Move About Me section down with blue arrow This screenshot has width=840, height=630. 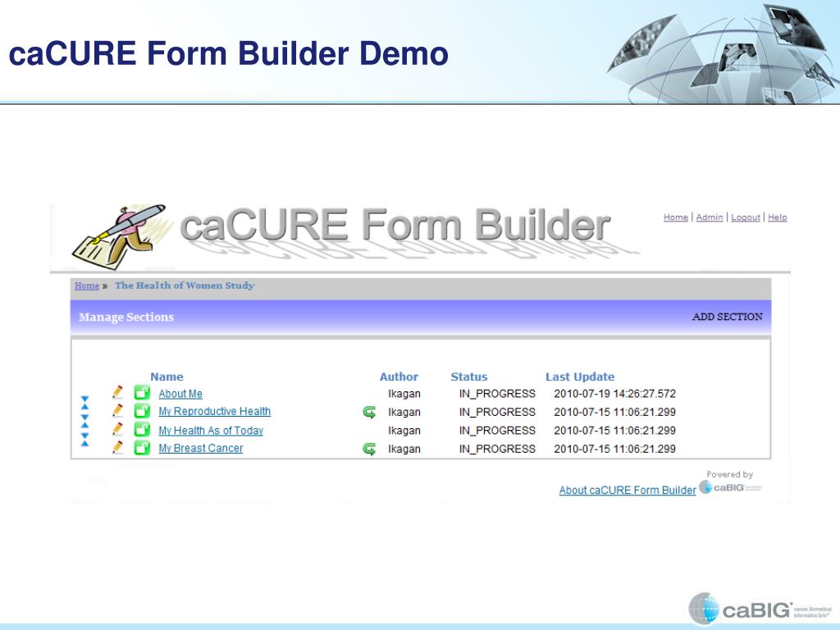[84, 399]
